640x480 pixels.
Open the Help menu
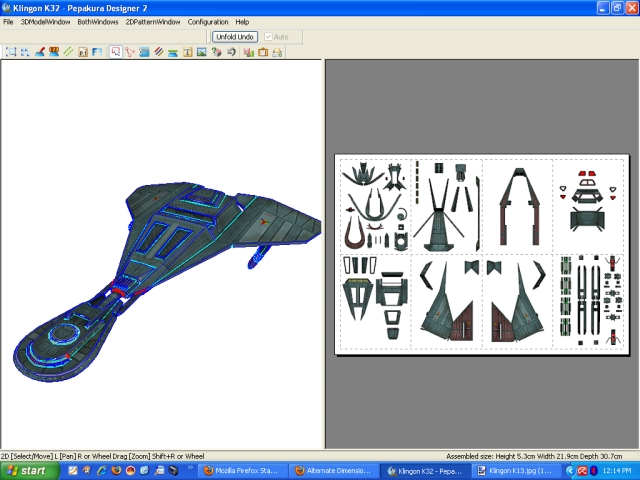point(242,22)
